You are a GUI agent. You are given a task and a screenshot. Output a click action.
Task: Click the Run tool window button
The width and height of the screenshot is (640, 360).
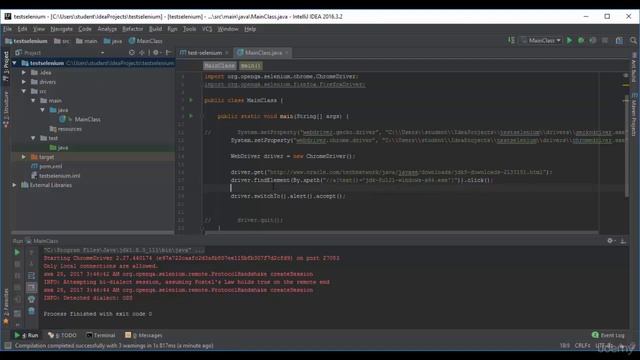point(26,335)
